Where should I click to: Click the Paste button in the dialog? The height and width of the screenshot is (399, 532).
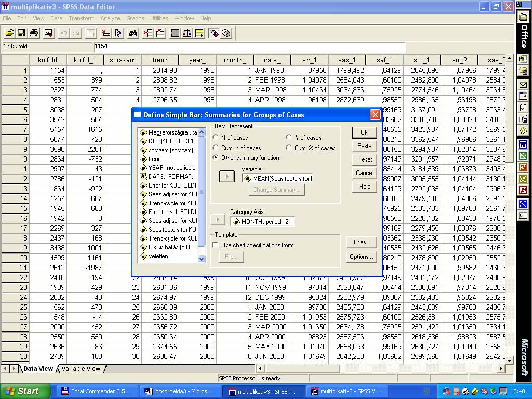coord(364,146)
